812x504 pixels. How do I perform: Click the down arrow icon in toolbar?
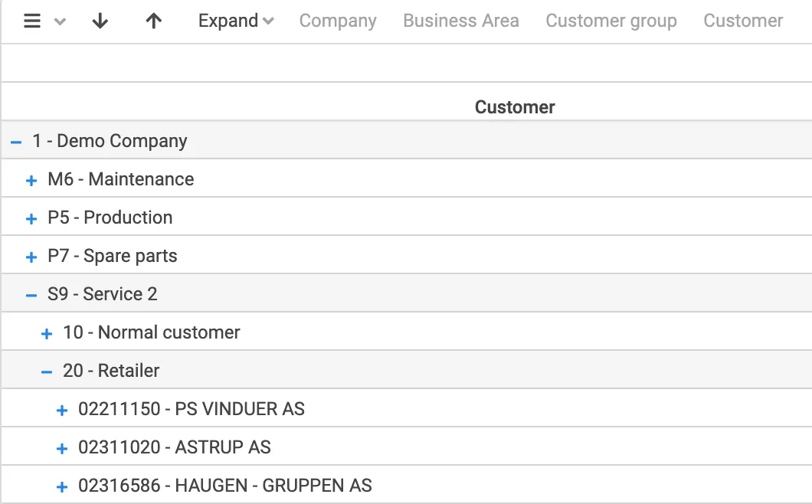(x=100, y=21)
